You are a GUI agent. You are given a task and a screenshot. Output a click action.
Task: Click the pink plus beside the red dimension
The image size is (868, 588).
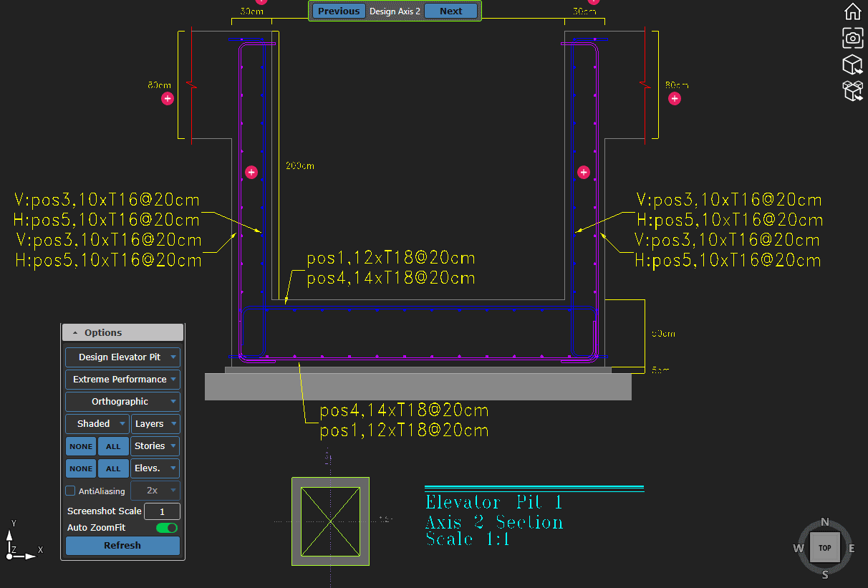[x=675, y=98]
